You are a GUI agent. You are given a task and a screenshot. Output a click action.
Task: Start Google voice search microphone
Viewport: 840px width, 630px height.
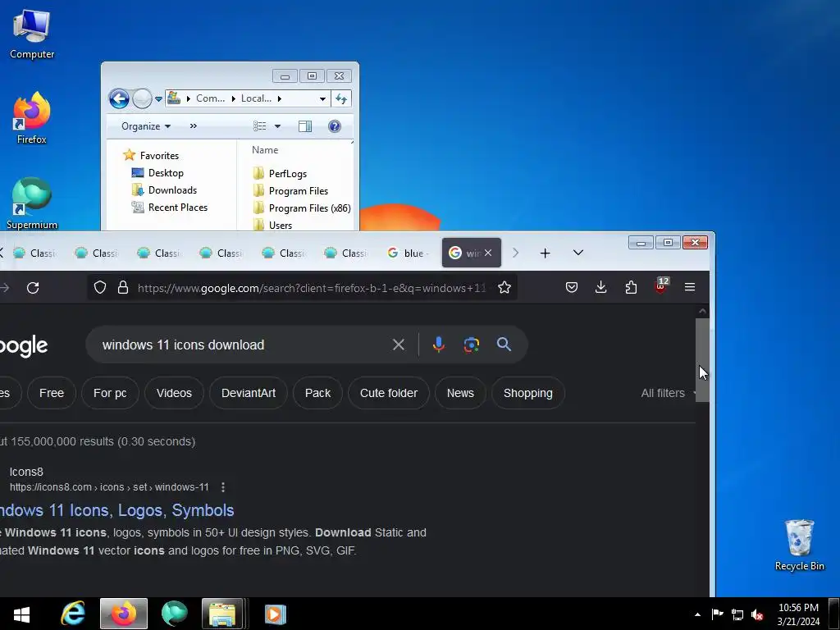[x=439, y=345]
